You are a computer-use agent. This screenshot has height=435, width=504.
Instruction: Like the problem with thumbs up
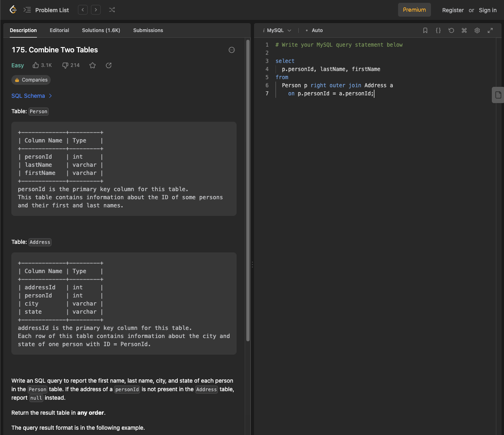coord(42,65)
